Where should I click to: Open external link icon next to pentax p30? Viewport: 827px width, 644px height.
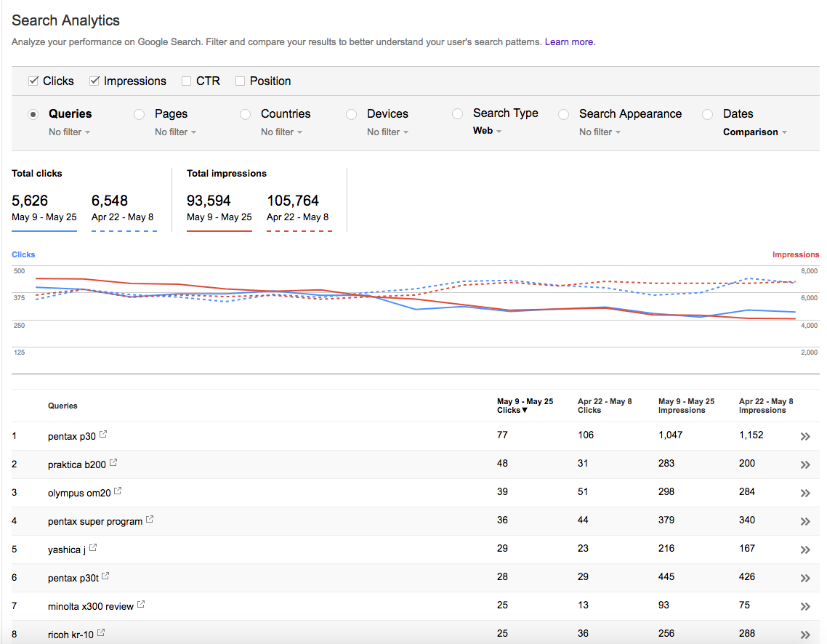[103, 434]
